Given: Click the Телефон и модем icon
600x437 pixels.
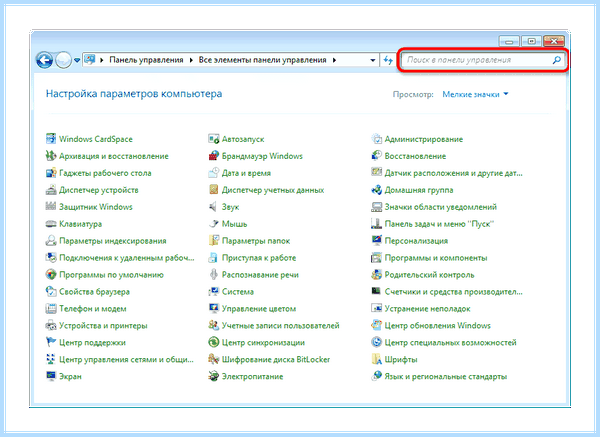Looking at the screenshot, I should tap(51, 308).
